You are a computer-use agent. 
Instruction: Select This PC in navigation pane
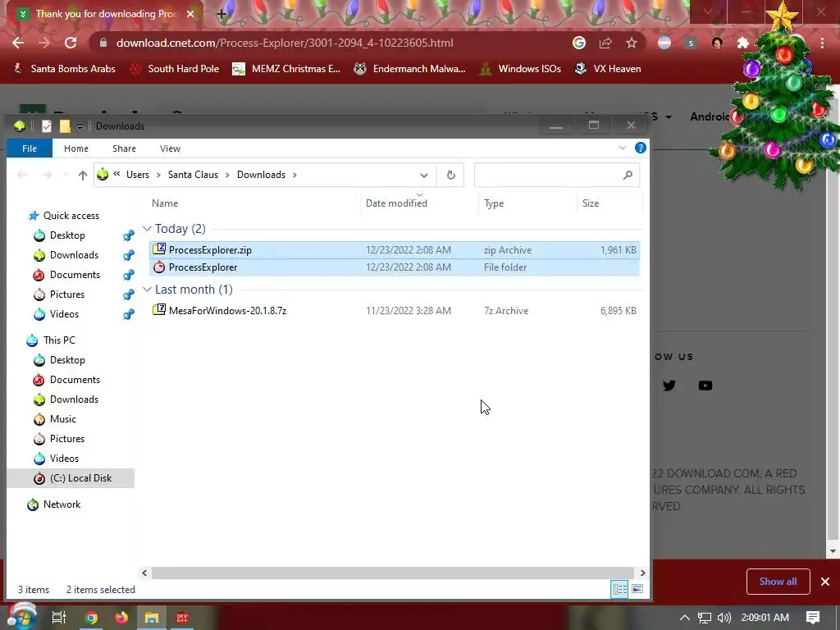click(59, 340)
